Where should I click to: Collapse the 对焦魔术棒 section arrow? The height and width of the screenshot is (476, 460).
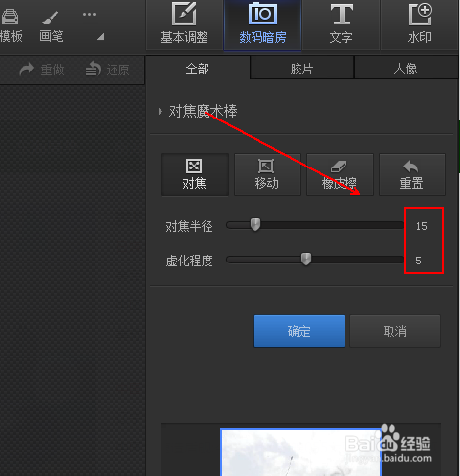161,112
